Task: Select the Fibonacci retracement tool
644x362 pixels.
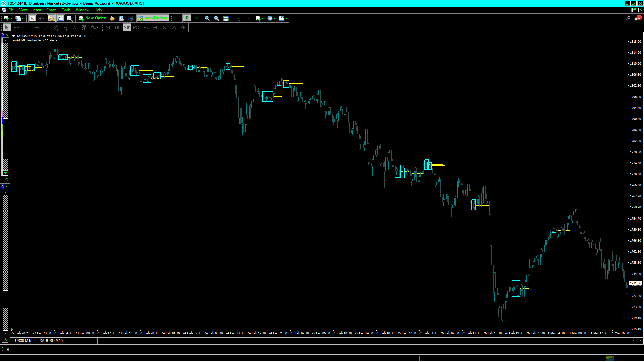Action: pos(65,28)
